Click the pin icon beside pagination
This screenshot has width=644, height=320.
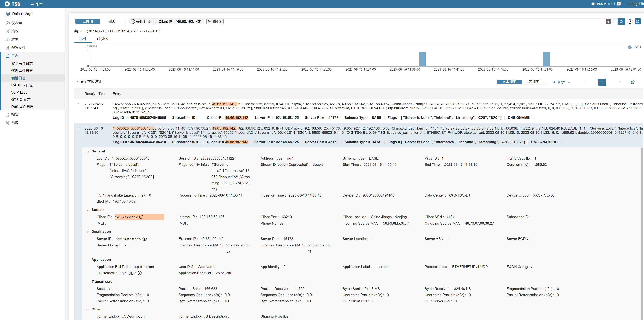pos(633,82)
